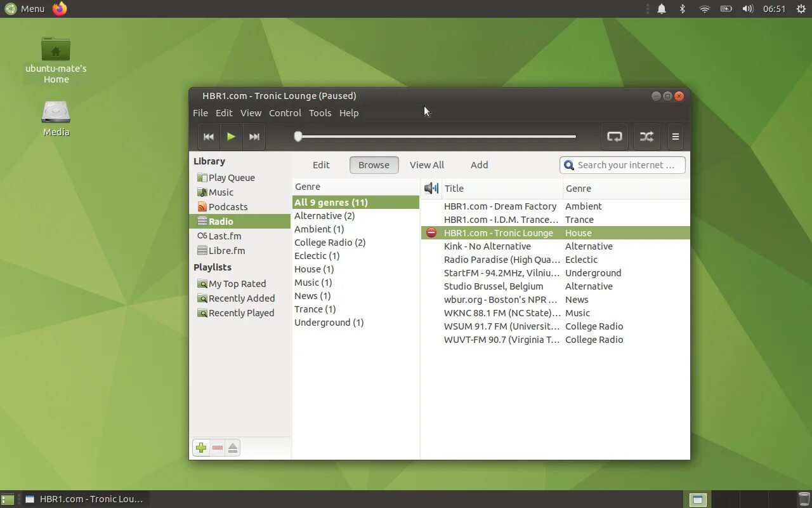Select the Ambient (1) genre
Image resolution: width=812 pixels, height=508 pixels.
[355, 229]
